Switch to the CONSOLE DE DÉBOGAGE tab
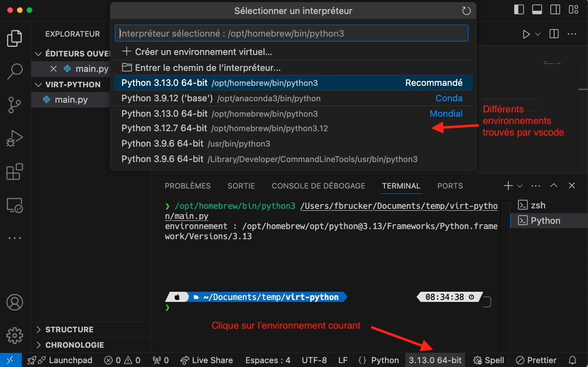 [x=318, y=186]
